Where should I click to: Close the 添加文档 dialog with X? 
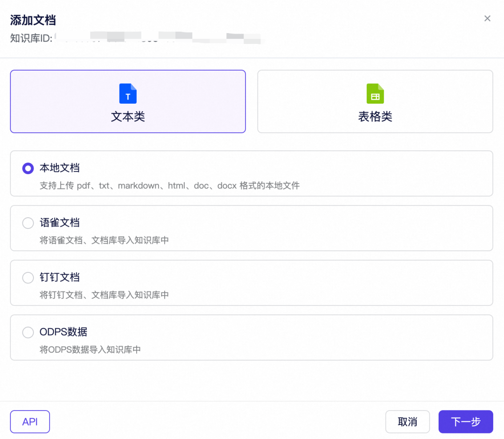click(487, 18)
